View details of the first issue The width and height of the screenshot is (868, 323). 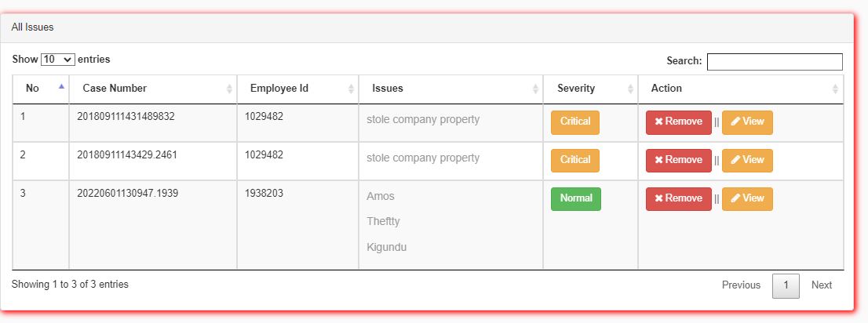746,122
